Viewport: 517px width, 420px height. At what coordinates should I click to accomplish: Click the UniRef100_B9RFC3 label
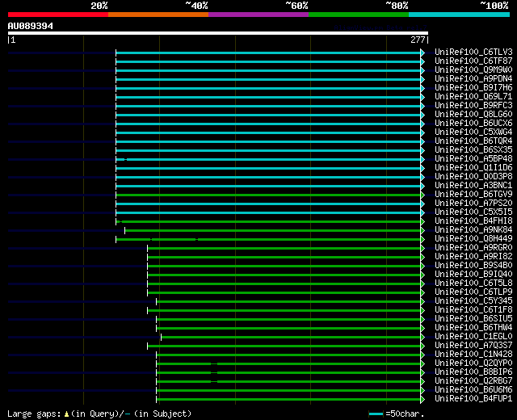click(473, 106)
